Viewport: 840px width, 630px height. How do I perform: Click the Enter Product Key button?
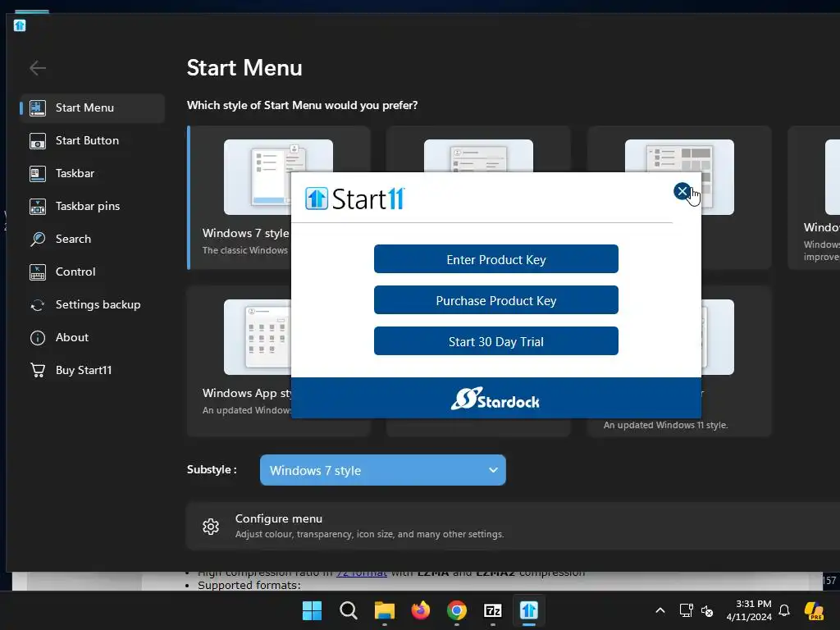click(496, 259)
